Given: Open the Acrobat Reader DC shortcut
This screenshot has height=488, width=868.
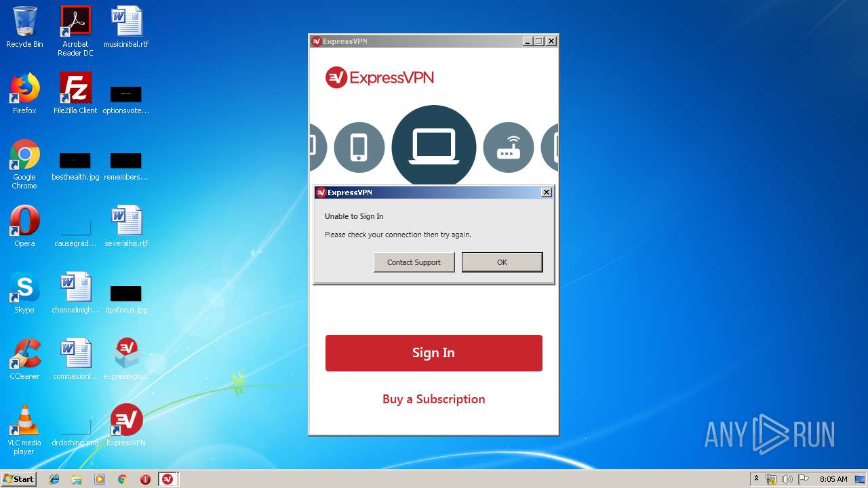Looking at the screenshot, I should (75, 31).
